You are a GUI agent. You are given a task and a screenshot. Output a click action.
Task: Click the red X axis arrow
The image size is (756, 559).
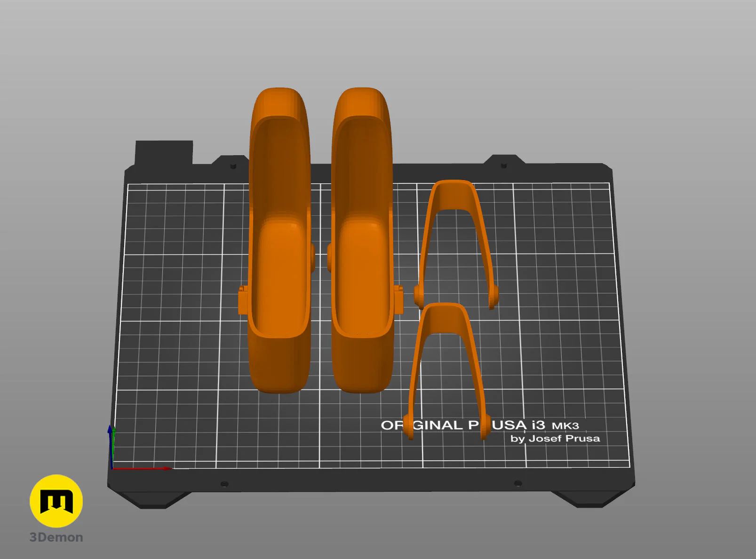142,468
